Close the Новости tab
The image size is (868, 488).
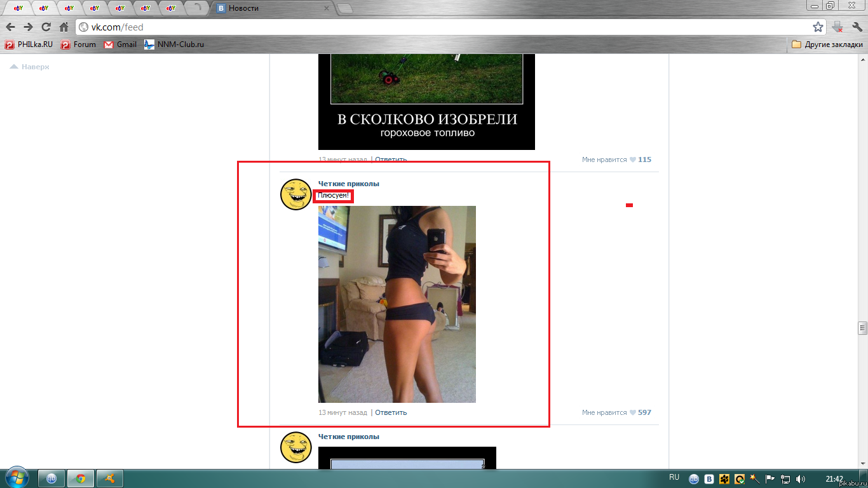pyautogui.click(x=327, y=8)
